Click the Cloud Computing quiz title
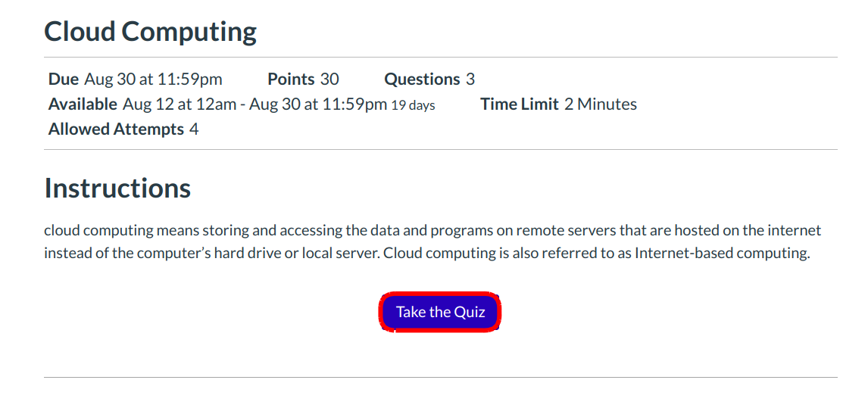Image resolution: width=868 pixels, height=408 pixels. point(150,32)
